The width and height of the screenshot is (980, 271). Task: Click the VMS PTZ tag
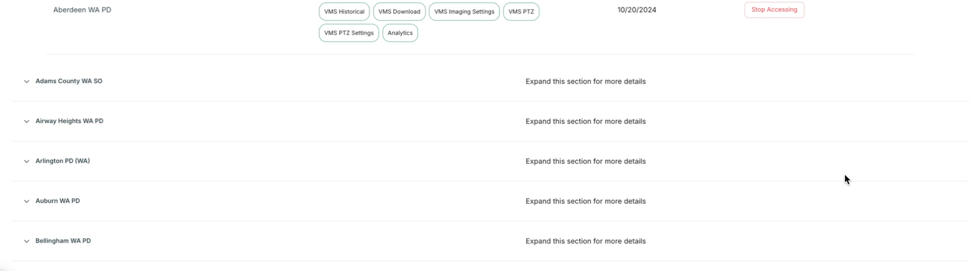point(521,12)
